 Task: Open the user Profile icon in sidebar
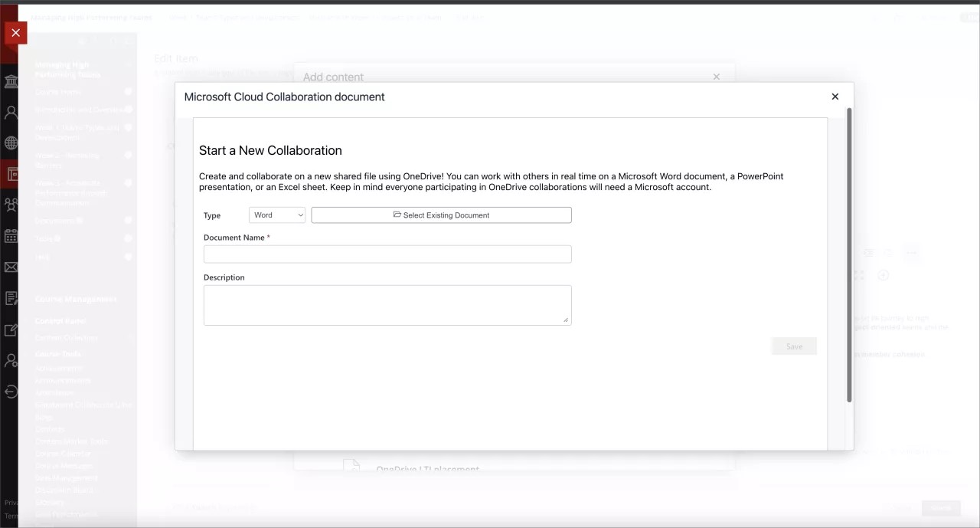[x=11, y=113]
